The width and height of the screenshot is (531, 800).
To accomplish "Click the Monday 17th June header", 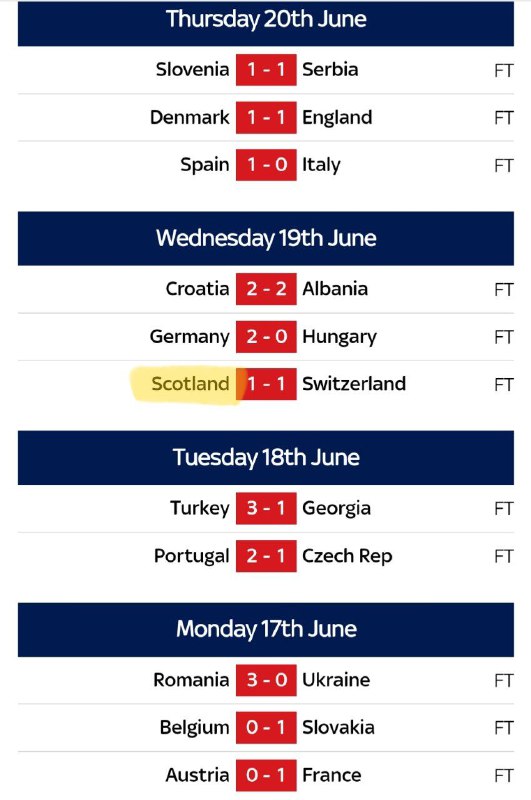I will coord(266,630).
